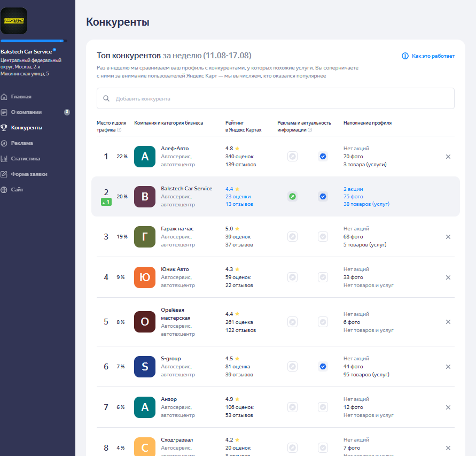Click the Добавить конкурента search field
The image size is (476, 456).
pyautogui.click(x=275, y=98)
